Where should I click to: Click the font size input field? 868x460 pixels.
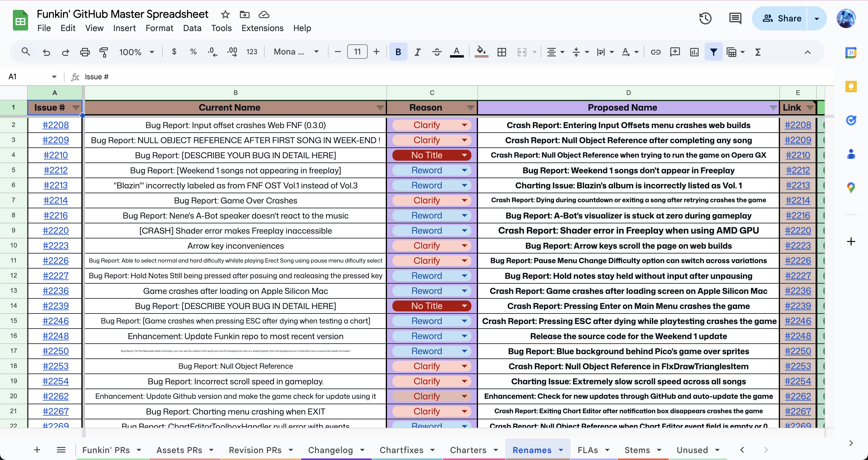pyautogui.click(x=357, y=52)
